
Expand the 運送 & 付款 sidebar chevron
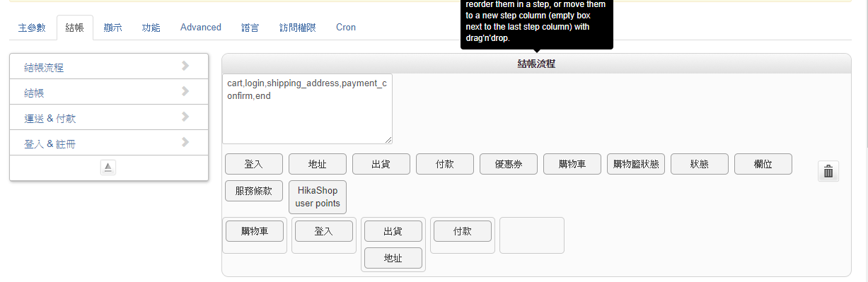[185, 117]
